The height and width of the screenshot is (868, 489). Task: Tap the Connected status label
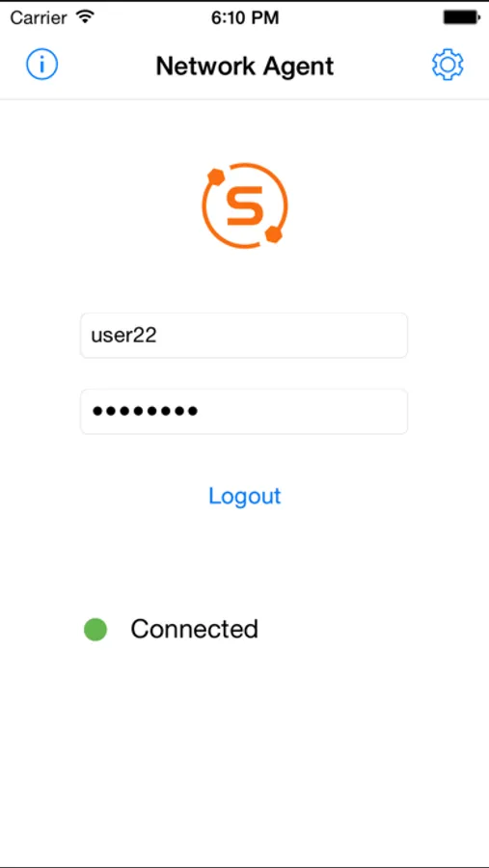tap(195, 629)
